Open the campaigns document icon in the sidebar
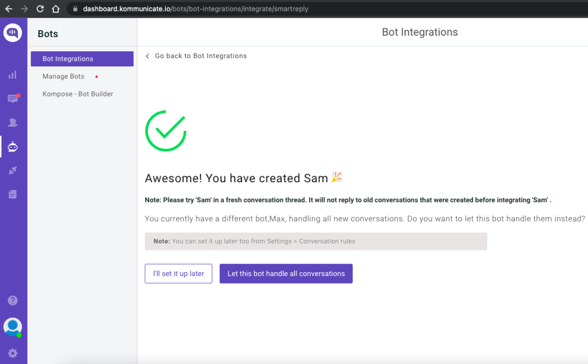Screen dimensions: 588x364 click(x=13, y=194)
